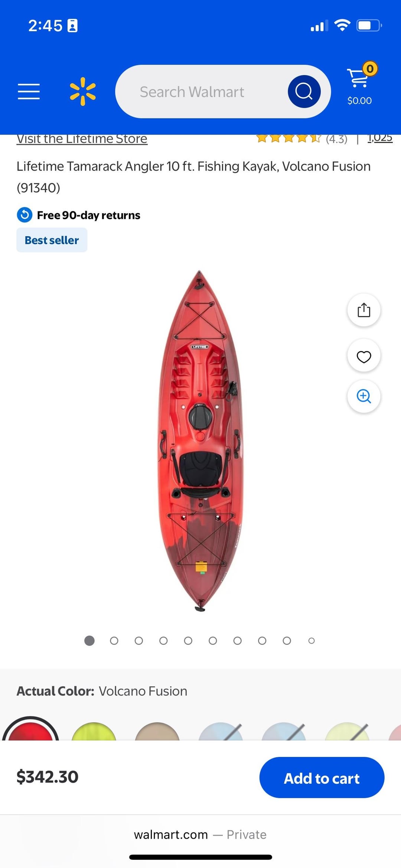This screenshot has height=868, width=401.
Task: Zoom product image with magnifier-plus icon
Action: [364, 396]
